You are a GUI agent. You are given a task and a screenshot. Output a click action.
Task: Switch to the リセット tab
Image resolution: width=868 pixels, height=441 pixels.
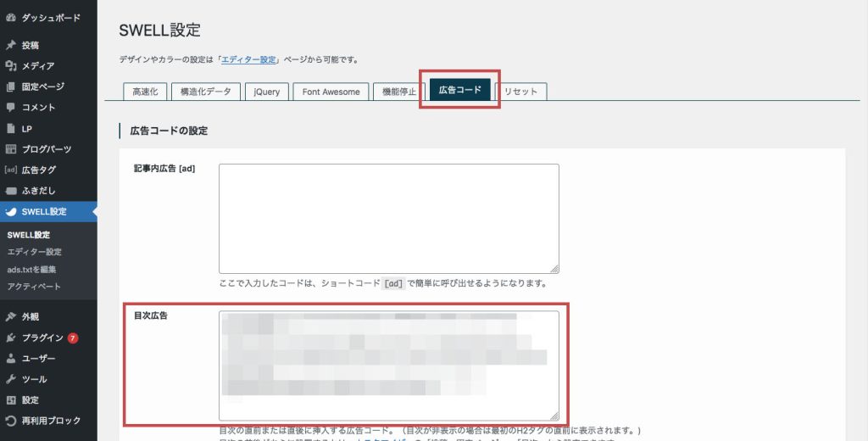(521, 92)
